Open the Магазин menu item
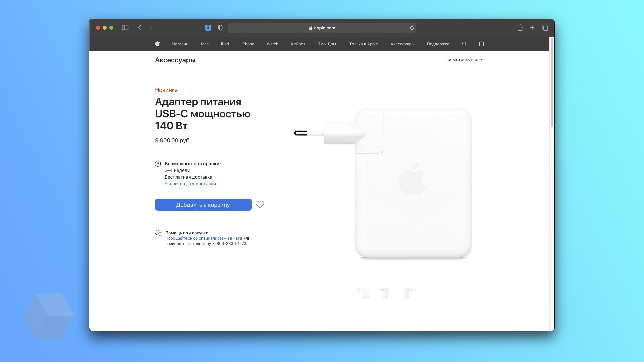 [x=180, y=44]
